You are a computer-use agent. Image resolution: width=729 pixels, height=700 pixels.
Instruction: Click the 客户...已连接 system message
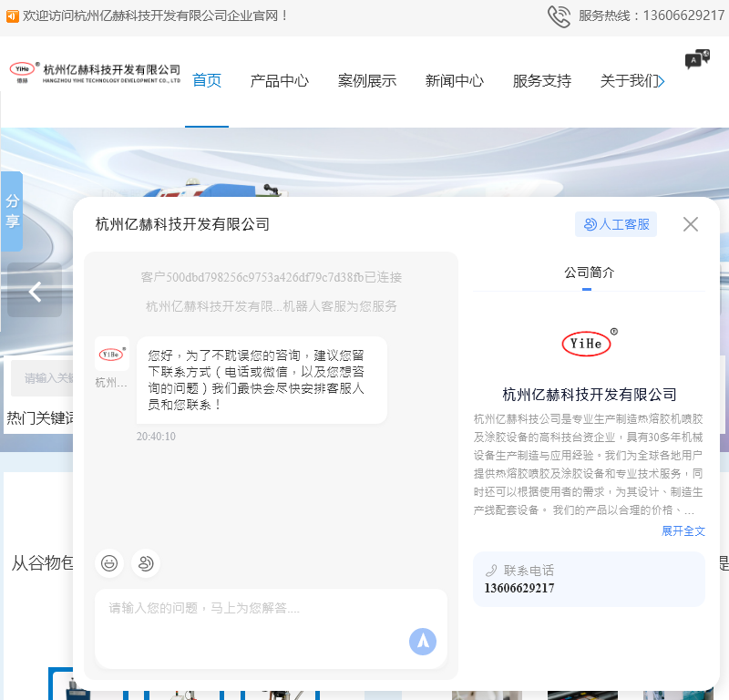[271, 278]
